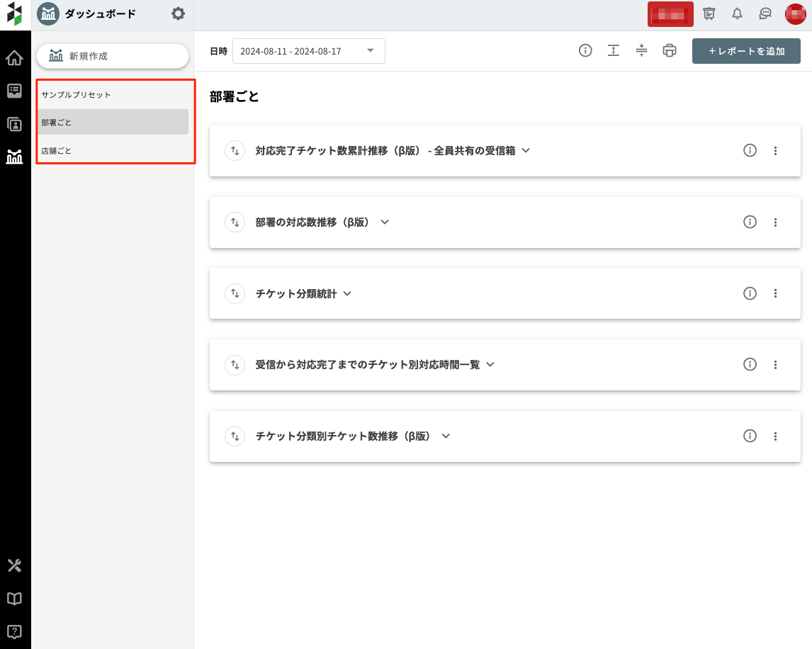
Task: Click the help question mark icon
Action: click(x=14, y=631)
